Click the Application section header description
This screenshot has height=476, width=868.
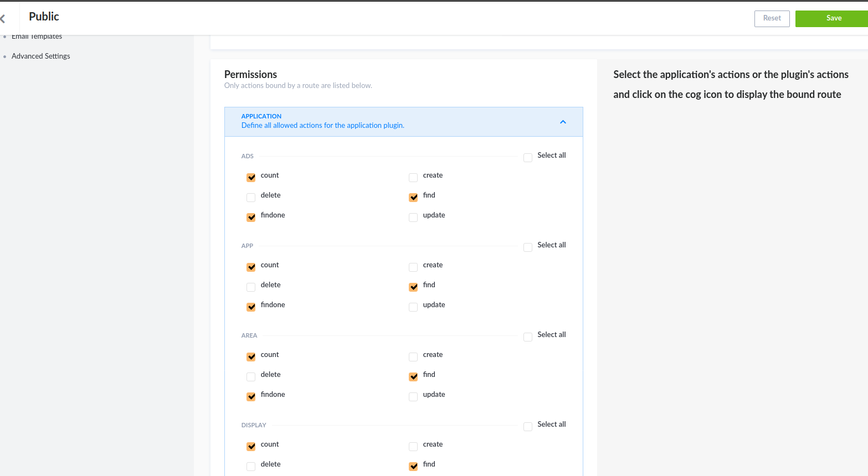(322, 126)
